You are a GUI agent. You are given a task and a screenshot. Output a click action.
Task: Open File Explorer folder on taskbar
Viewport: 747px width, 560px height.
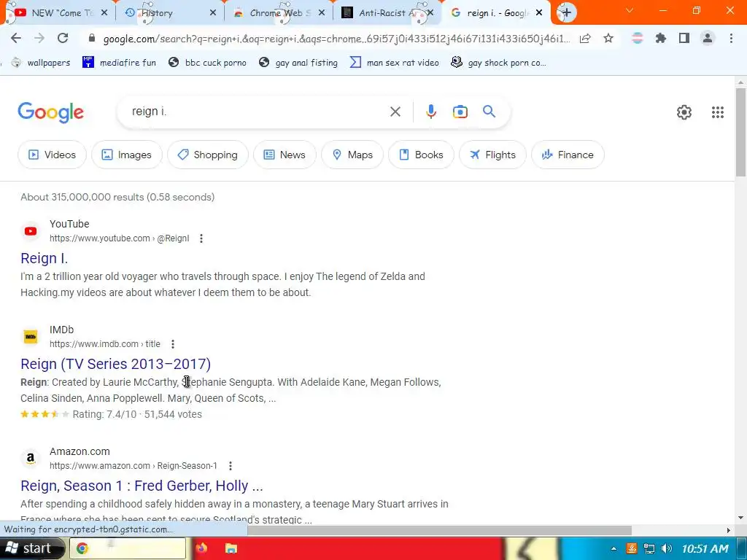click(x=231, y=548)
